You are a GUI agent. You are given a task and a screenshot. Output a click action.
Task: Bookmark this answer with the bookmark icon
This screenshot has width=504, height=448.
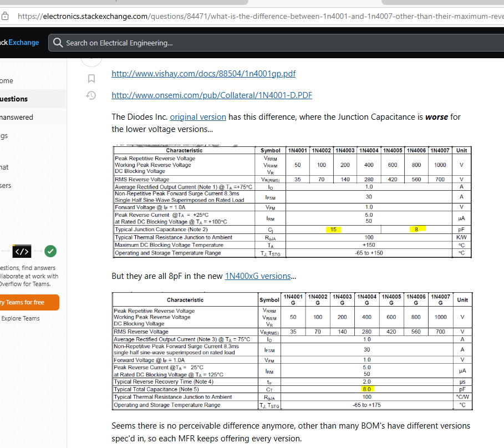pos(92,78)
